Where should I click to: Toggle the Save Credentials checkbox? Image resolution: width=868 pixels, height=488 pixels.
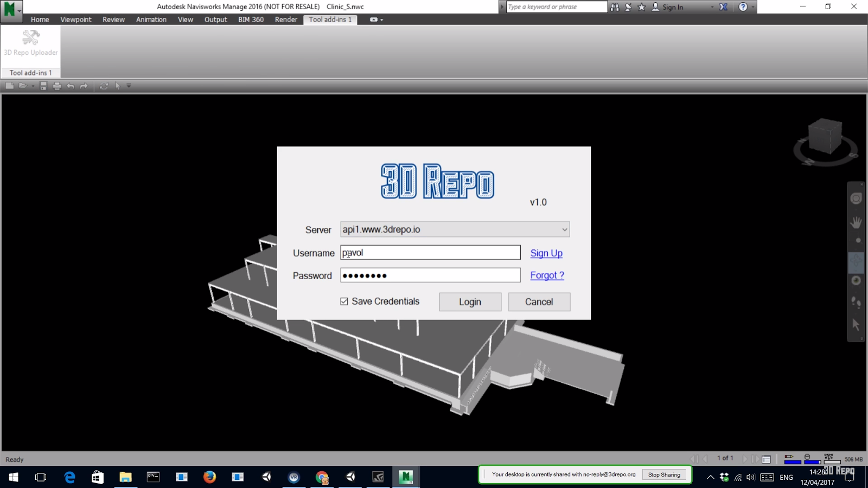click(x=344, y=301)
